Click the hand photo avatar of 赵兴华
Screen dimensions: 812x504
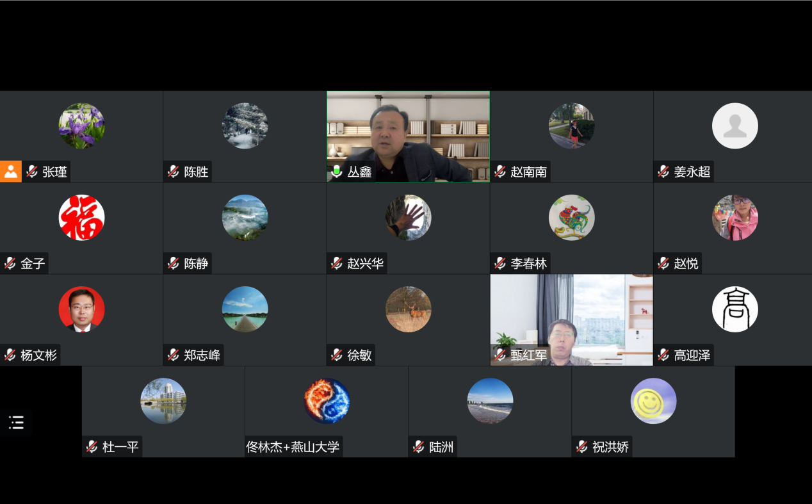(408, 218)
